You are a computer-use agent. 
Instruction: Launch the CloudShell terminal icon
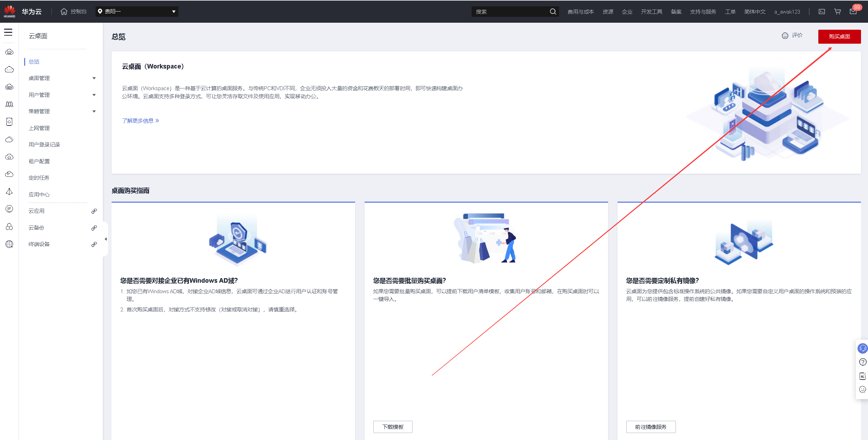pyautogui.click(x=822, y=12)
